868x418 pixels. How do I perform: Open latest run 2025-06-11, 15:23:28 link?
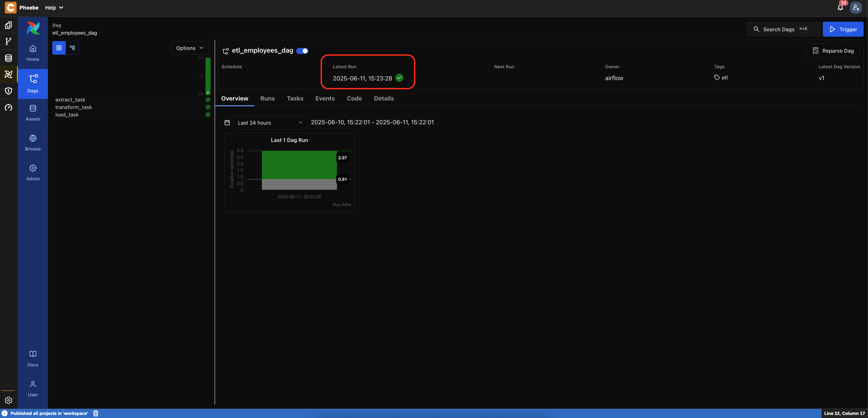pos(362,78)
